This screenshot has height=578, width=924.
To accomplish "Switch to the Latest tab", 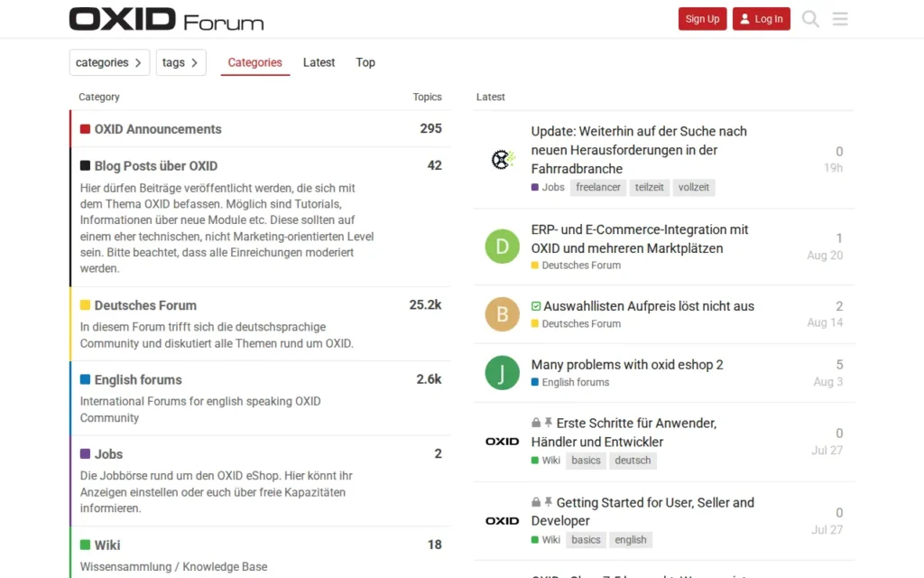I will 319,62.
